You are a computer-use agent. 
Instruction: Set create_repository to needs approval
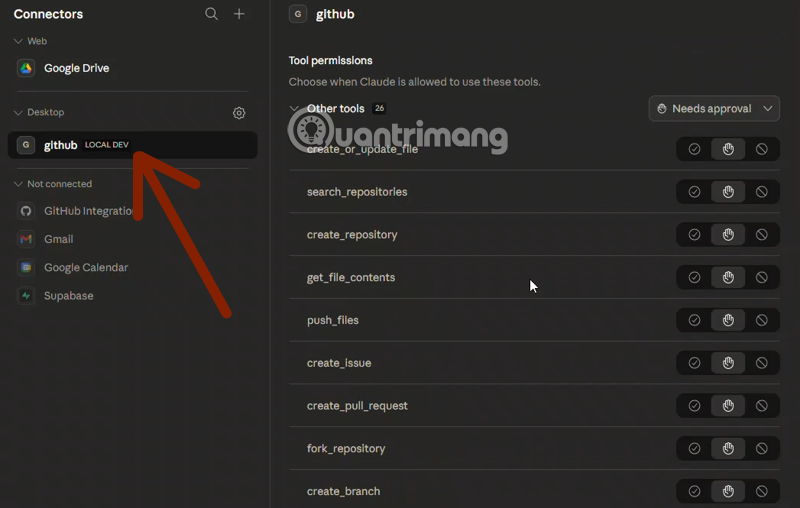point(728,235)
